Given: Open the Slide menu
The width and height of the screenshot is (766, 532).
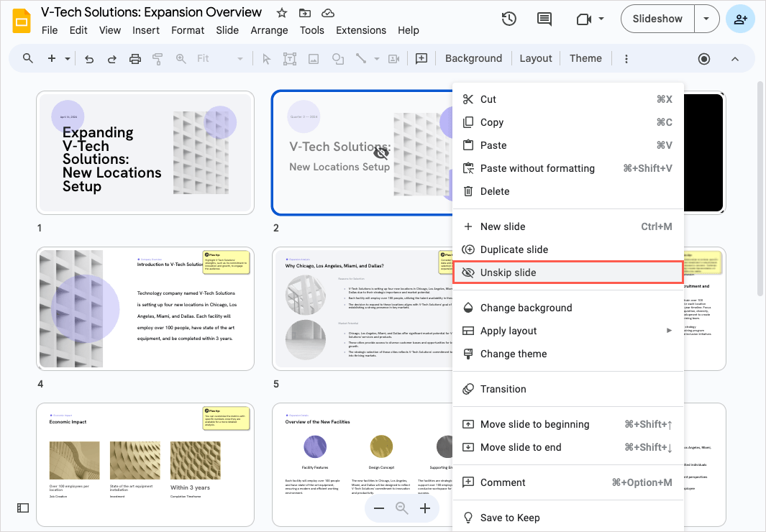Looking at the screenshot, I should tap(228, 30).
